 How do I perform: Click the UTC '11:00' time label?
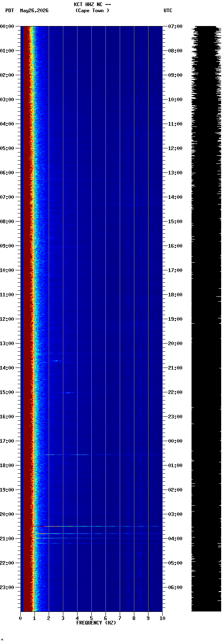175,124
